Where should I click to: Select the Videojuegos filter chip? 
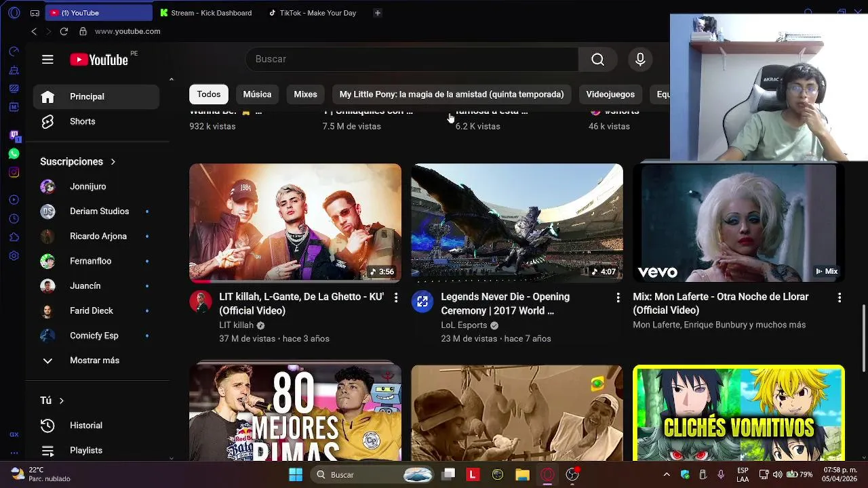pos(610,94)
